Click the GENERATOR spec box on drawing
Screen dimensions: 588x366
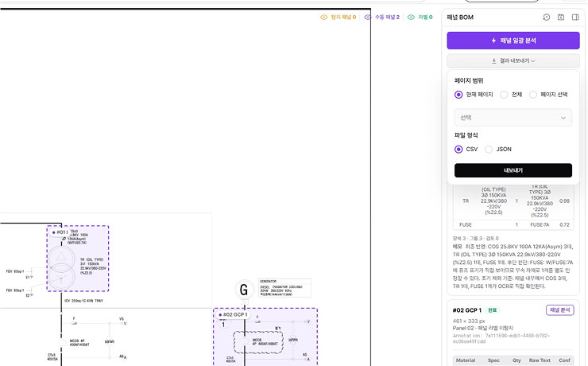(284, 288)
